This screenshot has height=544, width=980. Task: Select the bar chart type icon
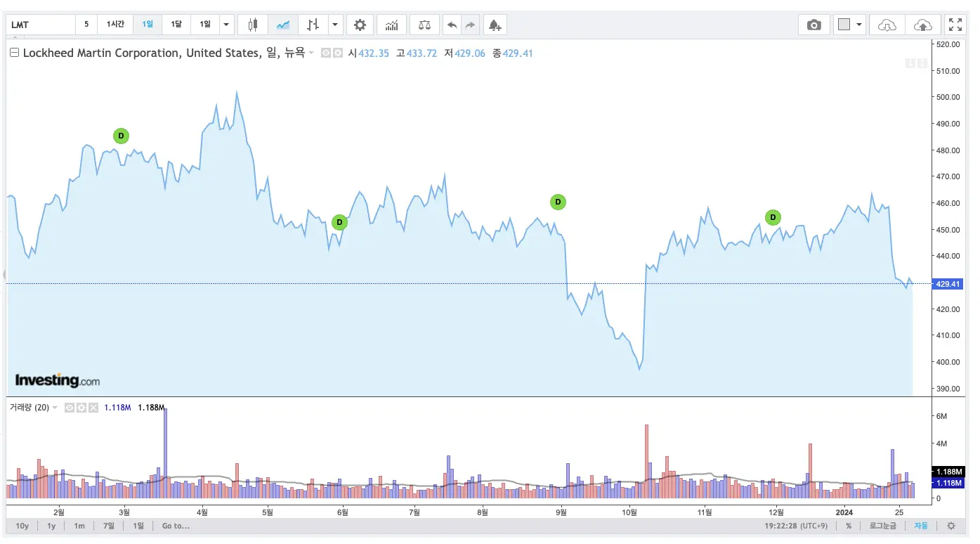[x=313, y=25]
